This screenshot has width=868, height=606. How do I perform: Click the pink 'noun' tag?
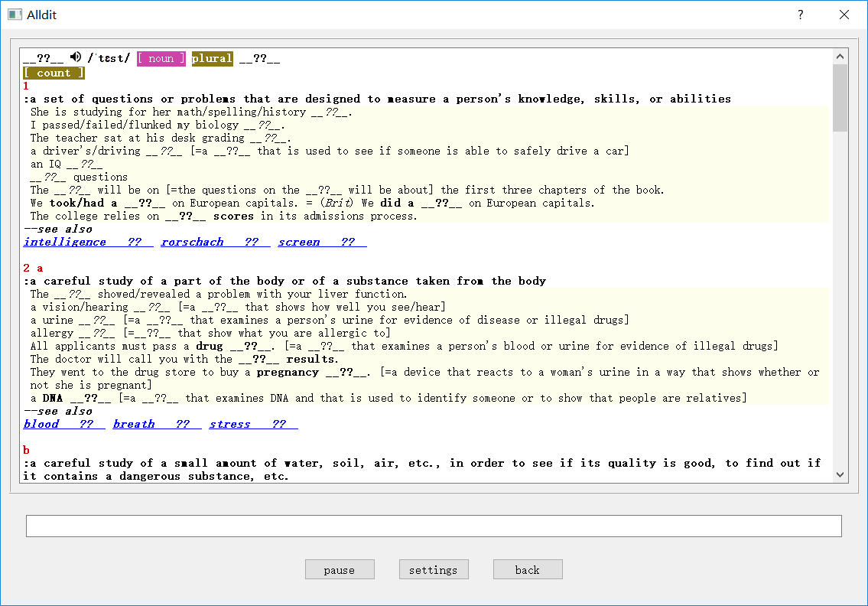[x=161, y=58]
